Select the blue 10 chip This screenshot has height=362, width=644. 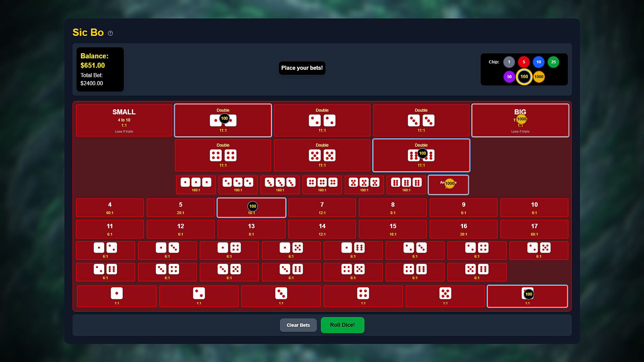(538, 62)
